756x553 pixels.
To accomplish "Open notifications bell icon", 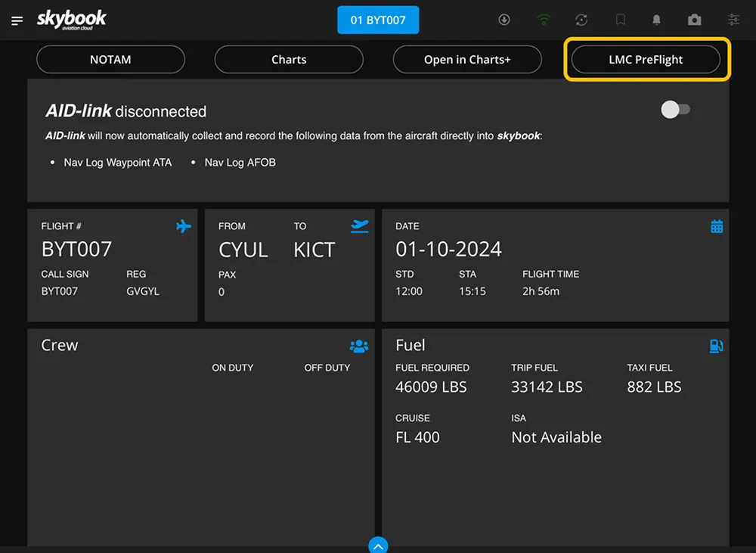I will pyautogui.click(x=656, y=20).
